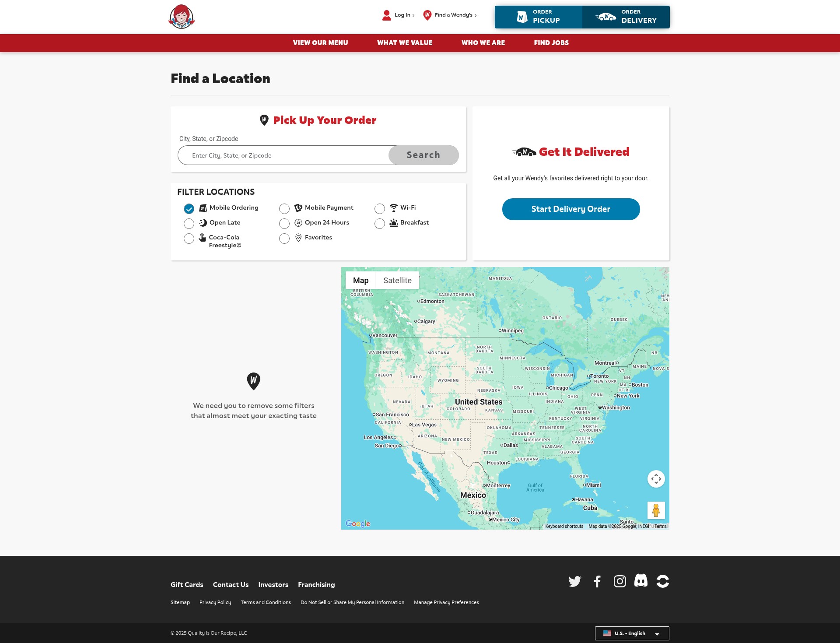The image size is (840, 643).
Task: Open the WHAT WE VALUE nav item
Action: click(x=405, y=43)
